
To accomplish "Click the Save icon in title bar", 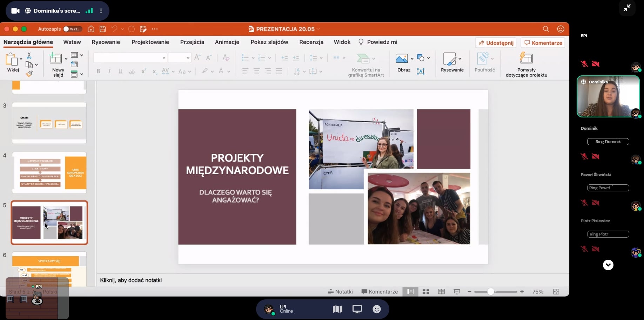I will point(102,29).
